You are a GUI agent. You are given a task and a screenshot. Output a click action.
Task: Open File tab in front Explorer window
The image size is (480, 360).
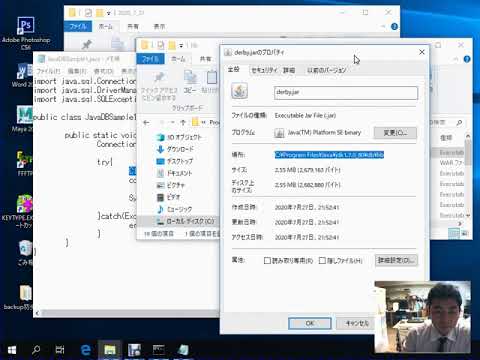pos(150,59)
